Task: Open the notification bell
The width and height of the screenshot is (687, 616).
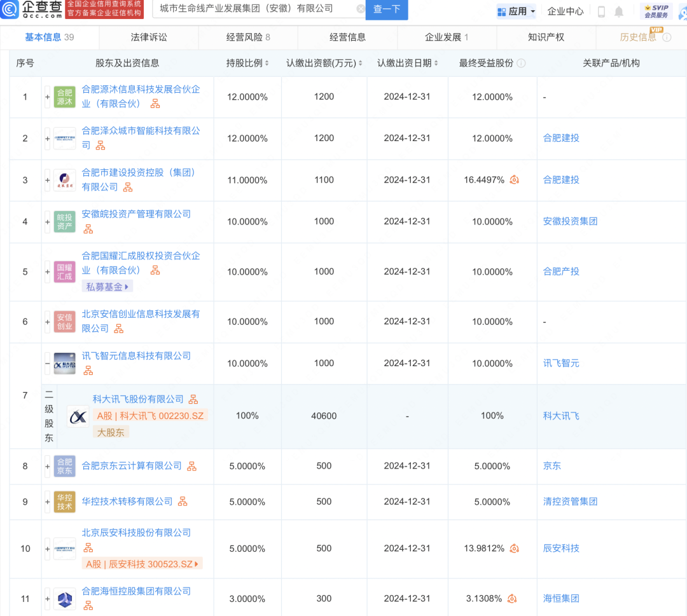Action: [x=618, y=11]
